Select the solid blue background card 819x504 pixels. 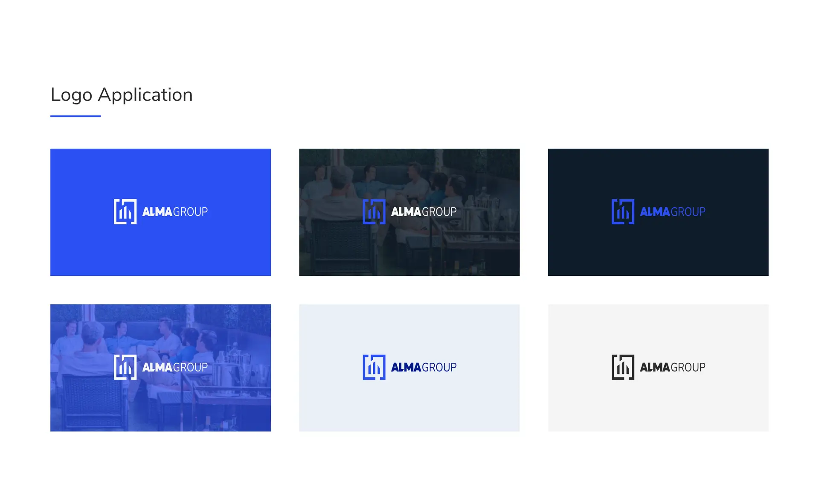click(160, 252)
